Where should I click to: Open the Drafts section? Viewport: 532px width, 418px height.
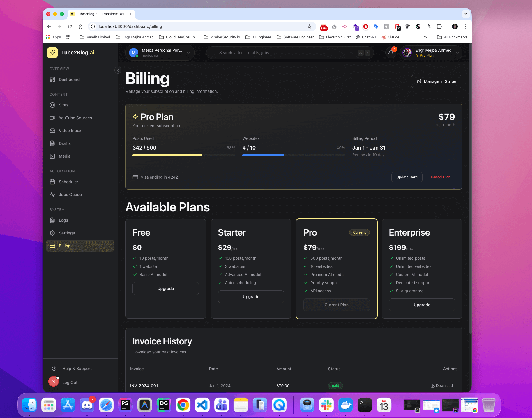[65, 143]
